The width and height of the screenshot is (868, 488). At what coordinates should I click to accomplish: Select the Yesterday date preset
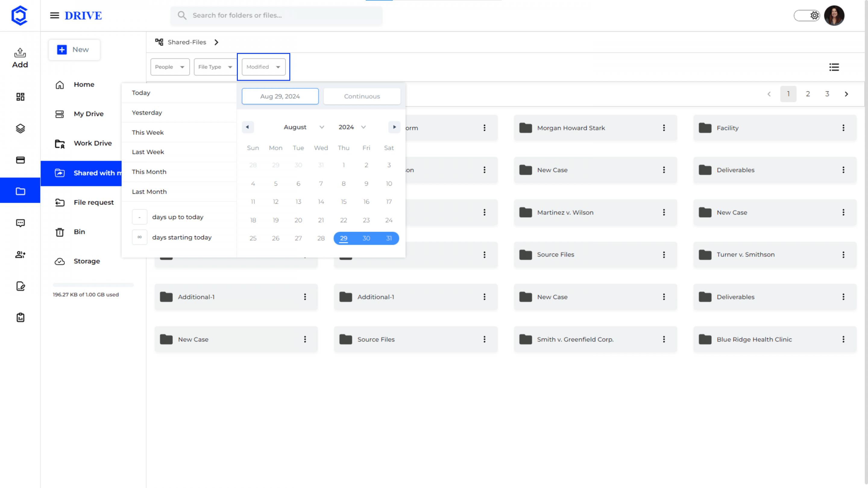tap(179, 112)
